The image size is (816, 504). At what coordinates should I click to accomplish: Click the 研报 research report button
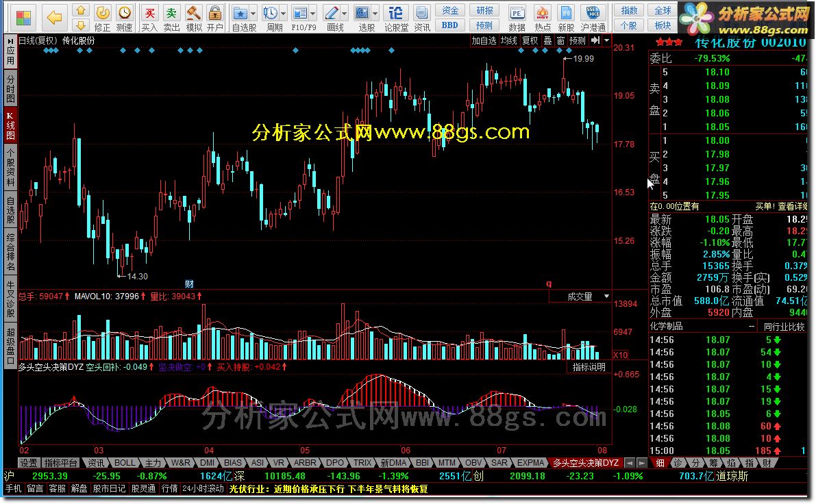(x=484, y=11)
